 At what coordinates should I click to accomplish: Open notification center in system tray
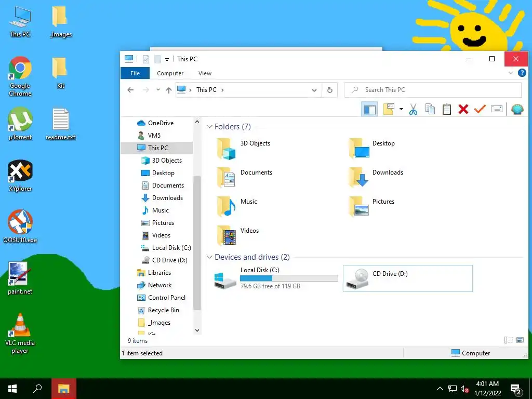[516, 389]
